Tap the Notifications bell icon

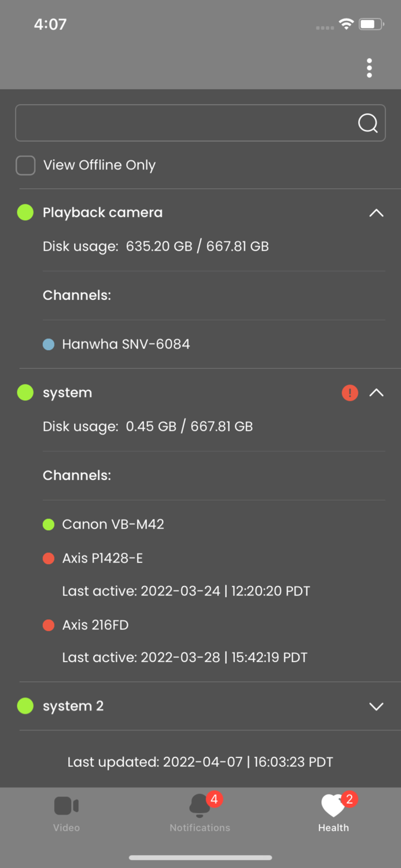(200, 805)
